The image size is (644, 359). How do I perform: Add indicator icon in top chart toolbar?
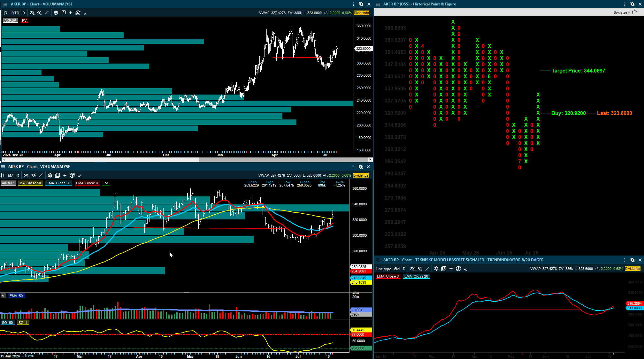coord(32,13)
